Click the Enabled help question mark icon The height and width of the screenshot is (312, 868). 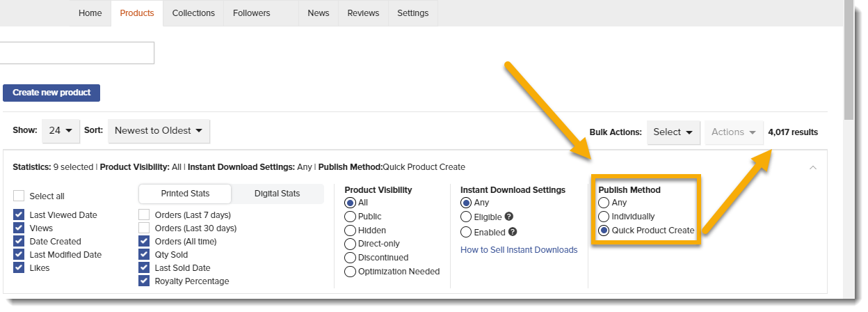(513, 232)
